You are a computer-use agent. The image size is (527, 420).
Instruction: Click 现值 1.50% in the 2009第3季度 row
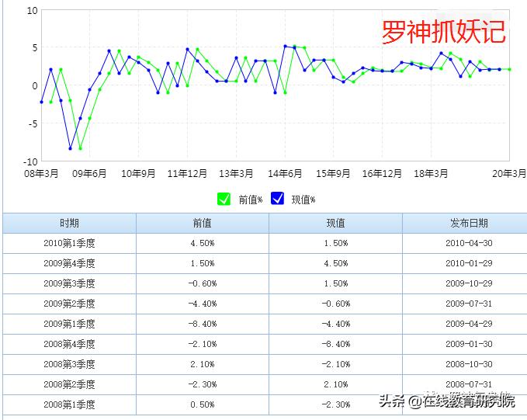click(336, 283)
